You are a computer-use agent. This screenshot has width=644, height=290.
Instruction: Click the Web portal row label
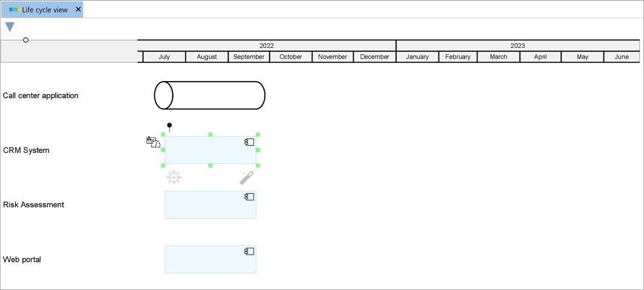point(22,260)
